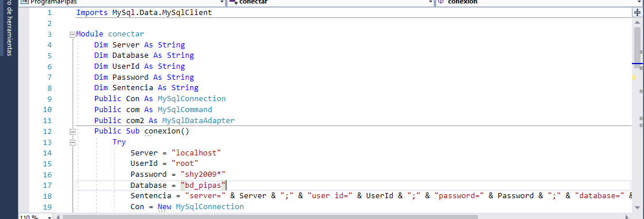This screenshot has height=219, width=644.
Task: Click 'Dim Server As String' line
Action: tap(140, 45)
